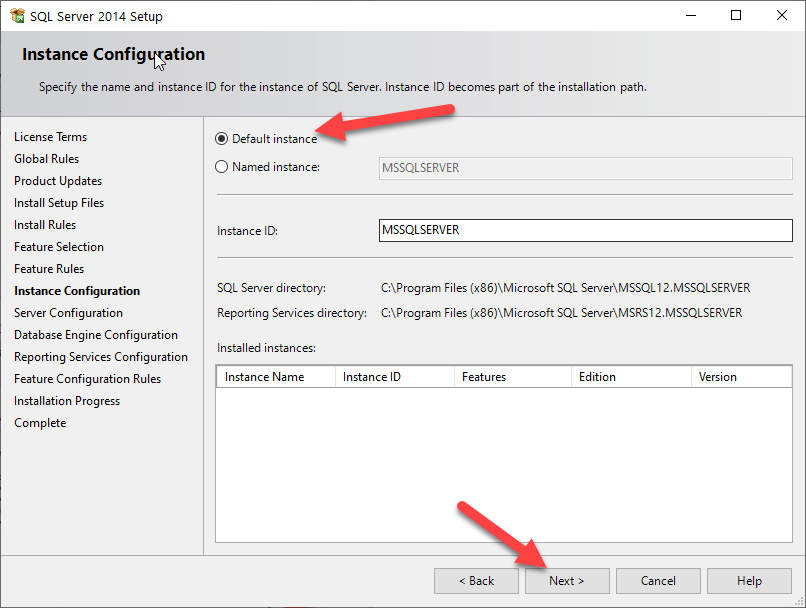
Task: Sort by the Version column header
Action: pos(741,377)
